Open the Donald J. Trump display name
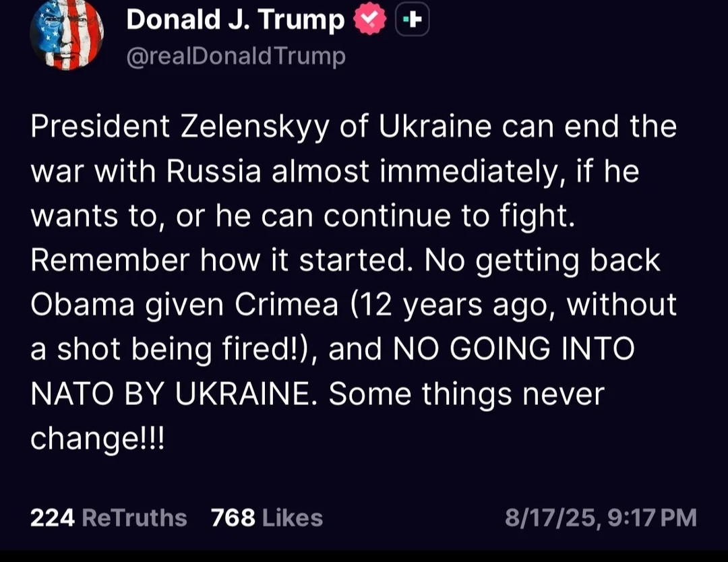 pyautogui.click(x=235, y=20)
